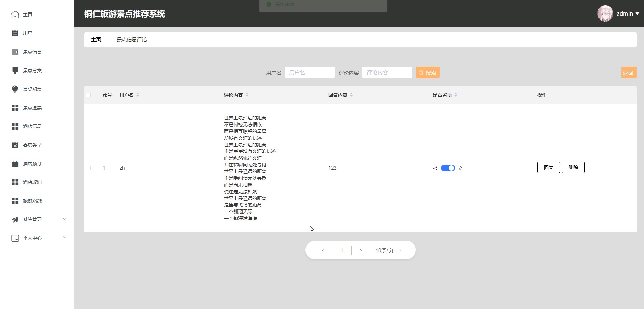Viewport: 644px width, 309px height.
Task: Expand the 系统管理 submenu arrow
Action: (x=65, y=219)
